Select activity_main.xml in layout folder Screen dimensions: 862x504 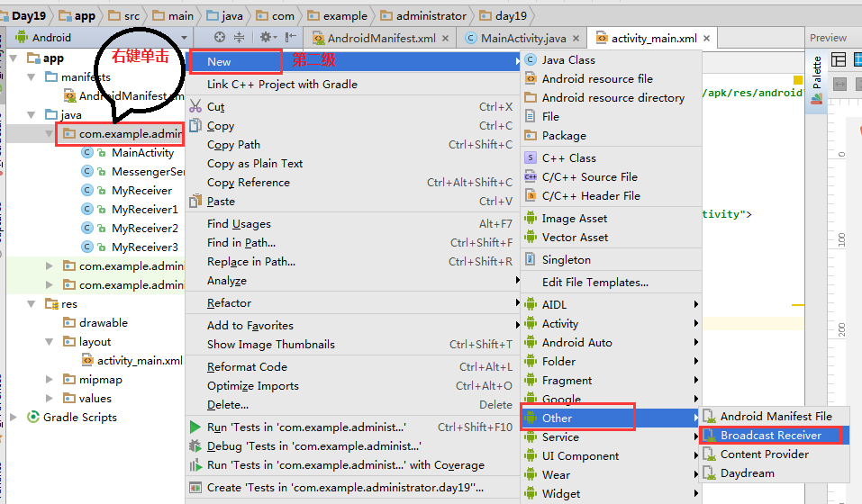point(140,361)
